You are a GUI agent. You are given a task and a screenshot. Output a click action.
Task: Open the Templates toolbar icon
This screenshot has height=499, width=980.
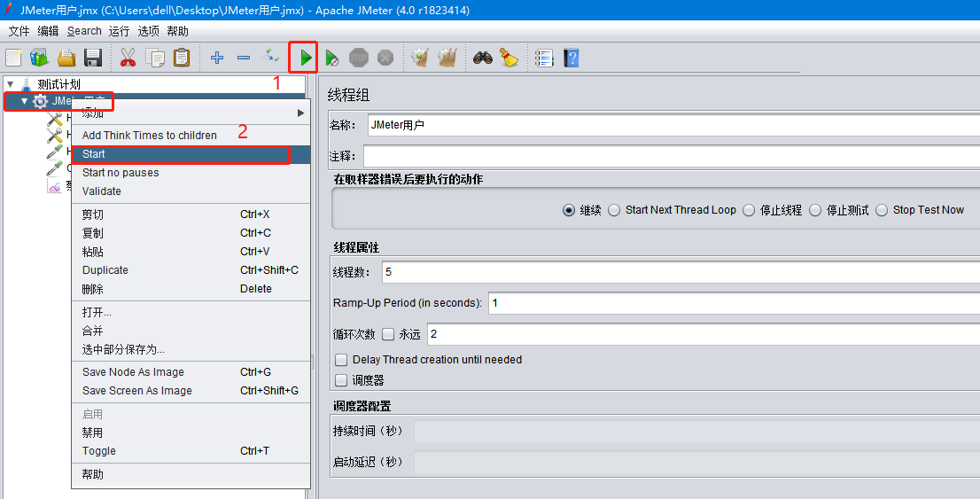(39, 58)
